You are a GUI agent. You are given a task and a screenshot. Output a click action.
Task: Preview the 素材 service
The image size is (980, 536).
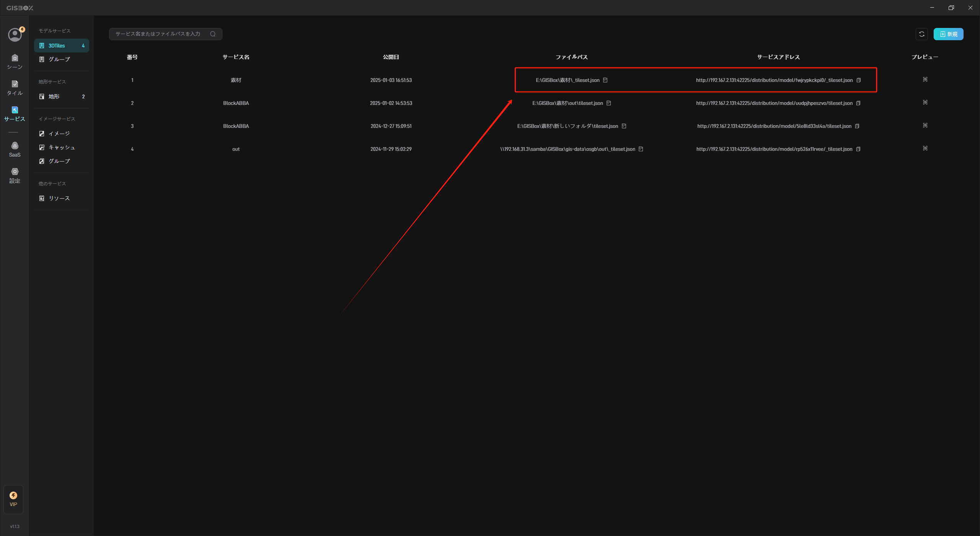pyautogui.click(x=925, y=79)
